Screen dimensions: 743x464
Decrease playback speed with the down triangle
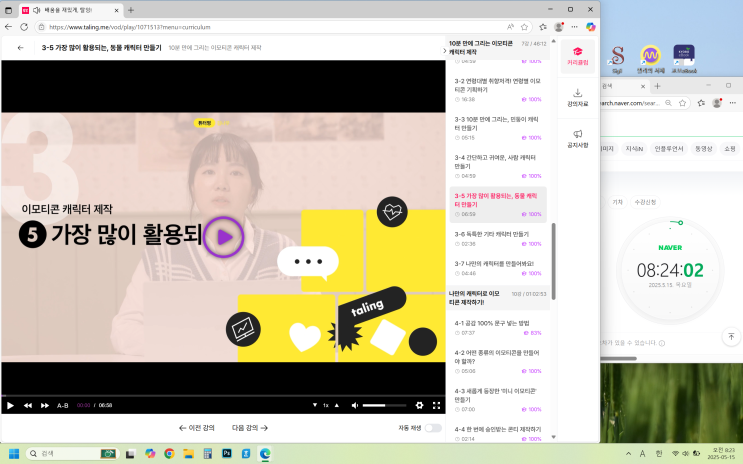click(315, 405)
